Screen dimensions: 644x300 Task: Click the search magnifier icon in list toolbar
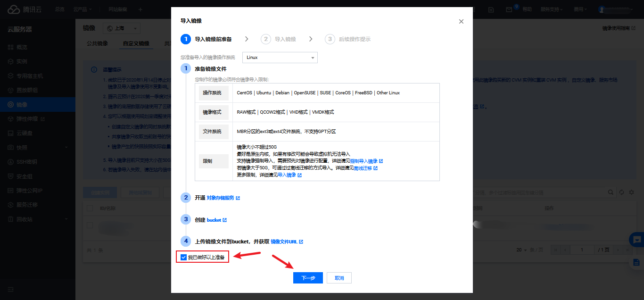tap(611, 192)
